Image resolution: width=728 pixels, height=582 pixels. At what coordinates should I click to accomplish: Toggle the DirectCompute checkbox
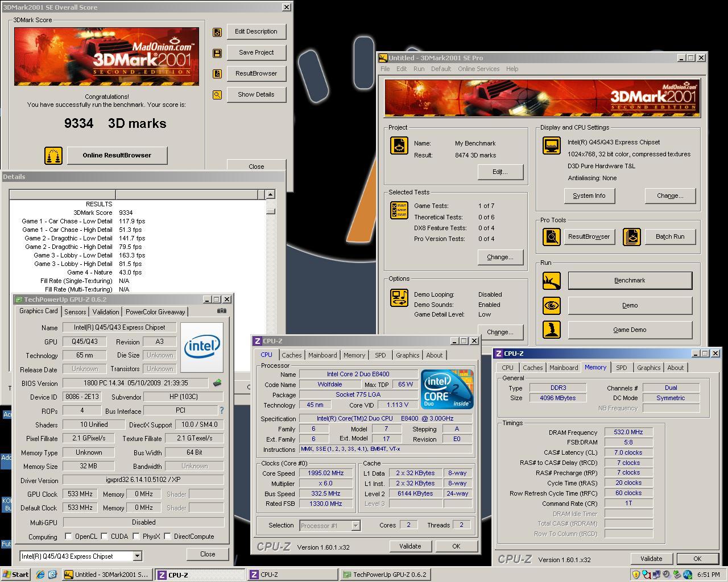[167, 537]
